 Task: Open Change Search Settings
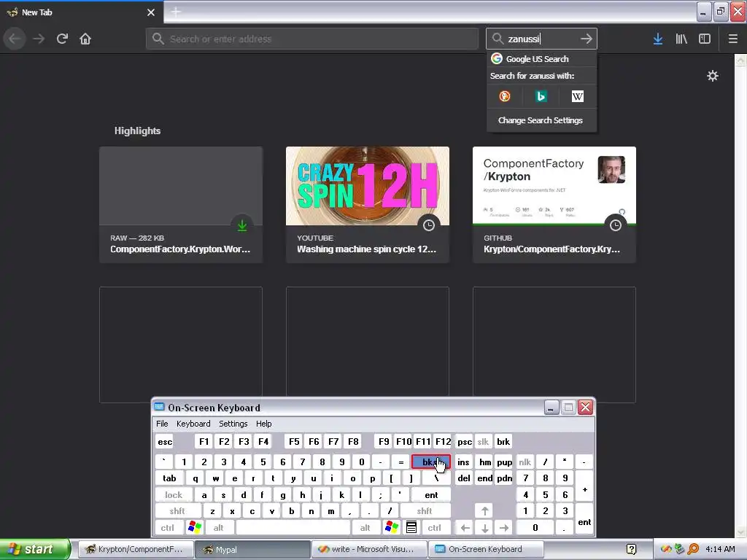tap(541, 120)
